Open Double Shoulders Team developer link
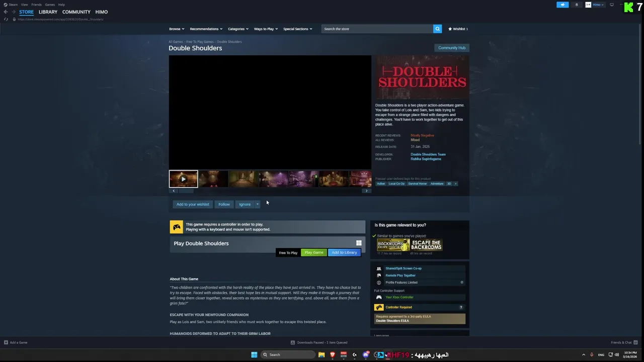The height and width of the screenshot is (362, 644). click(x=428, y=154)
